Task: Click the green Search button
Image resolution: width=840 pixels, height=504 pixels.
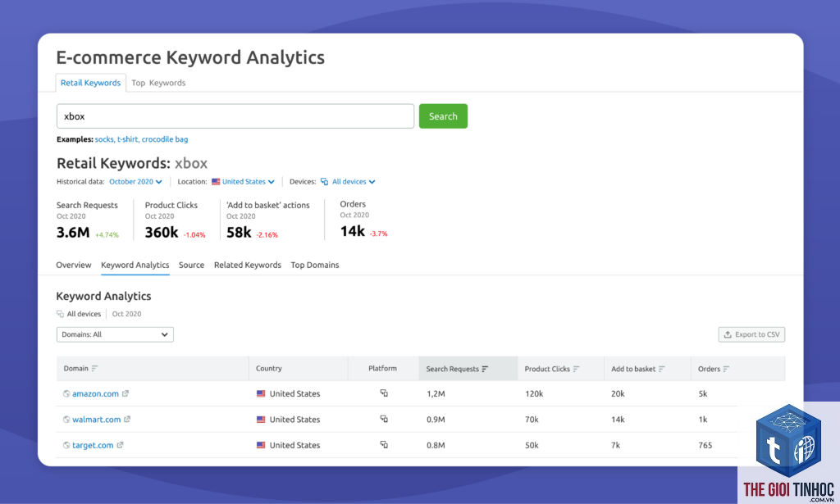Action: click(x=443, y=116)
